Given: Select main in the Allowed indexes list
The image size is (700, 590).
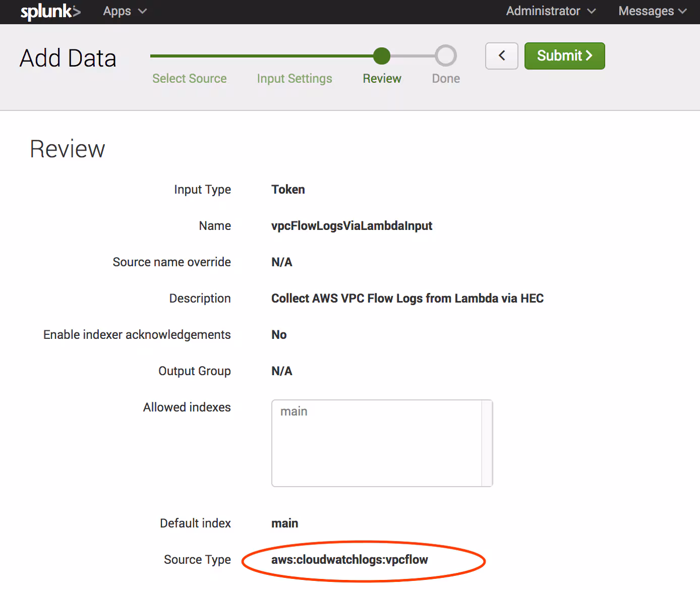Looking at the screenshot, I should 294,411.
